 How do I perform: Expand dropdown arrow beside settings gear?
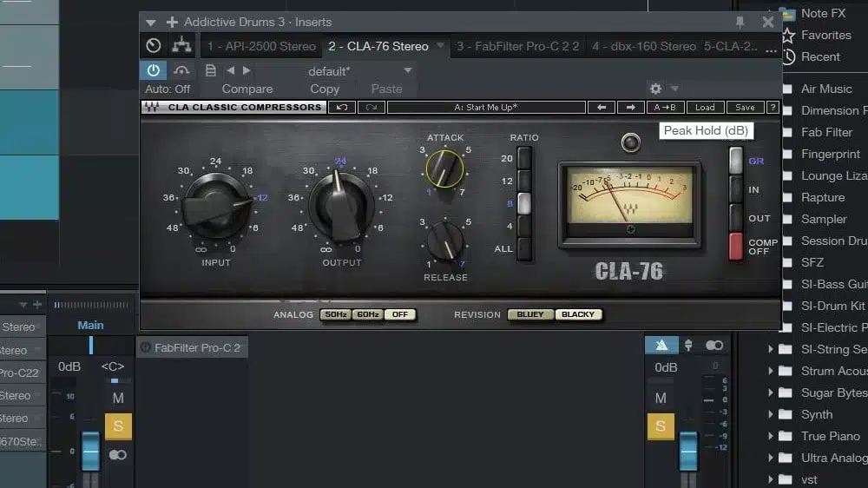pos(674,88)
